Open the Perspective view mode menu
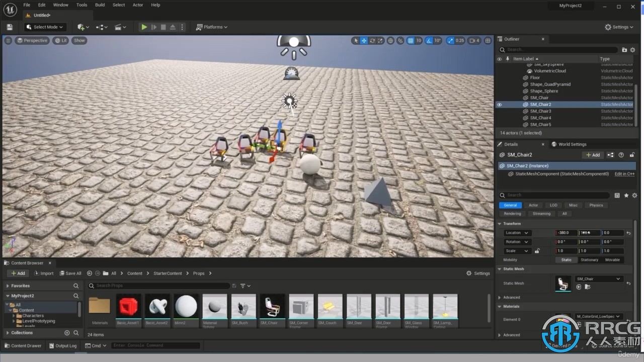The width and height of the screenshot is (644, 362). (32, 41)
